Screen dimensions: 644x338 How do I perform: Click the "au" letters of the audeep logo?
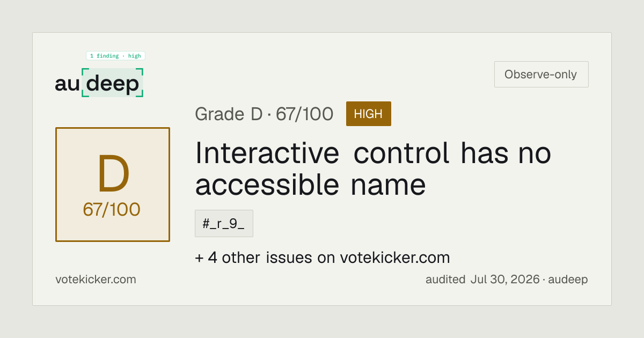click(67, 84)
